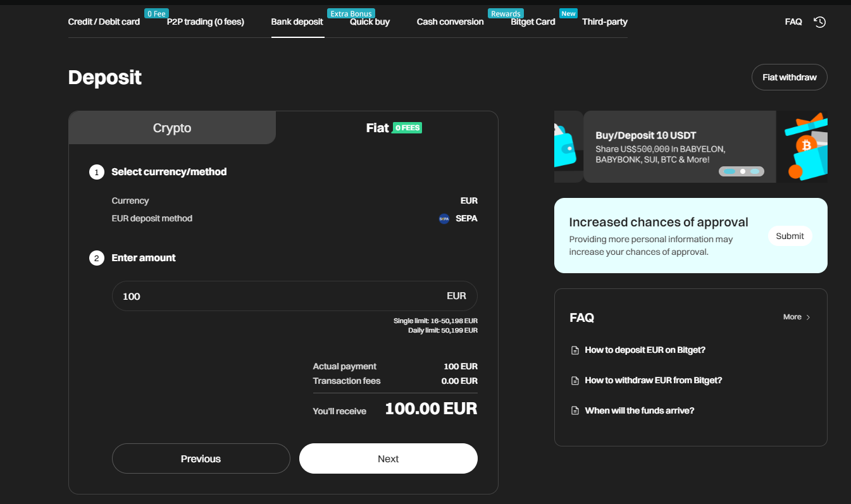Click the 'Transaction fees' label
This screenshot has width=851, height=504.
pyautogui.click(x=347, y=381)
